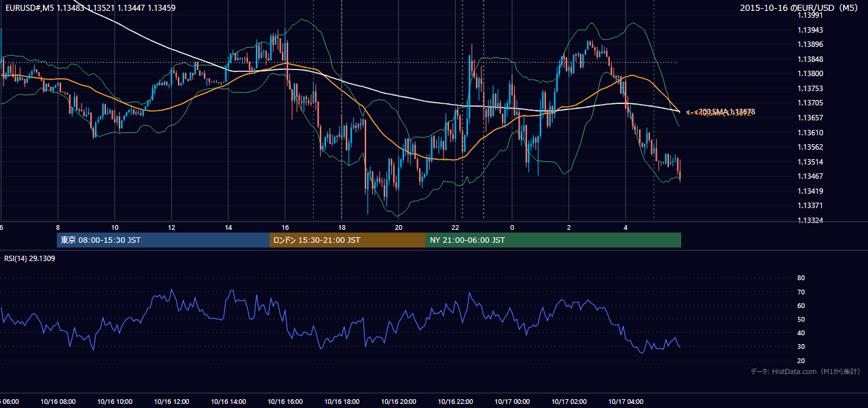Click price axis label 1.13943
This screenshot has height=408, width=868.
point(810,30)
